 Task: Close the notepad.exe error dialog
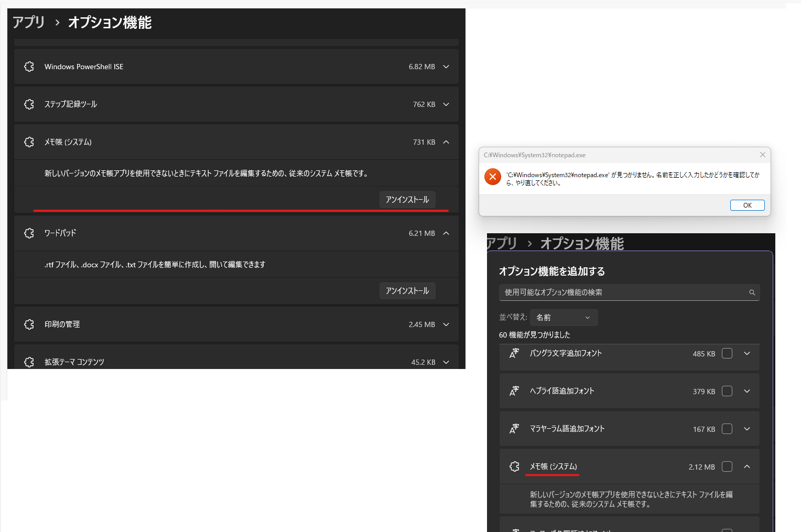763,155
